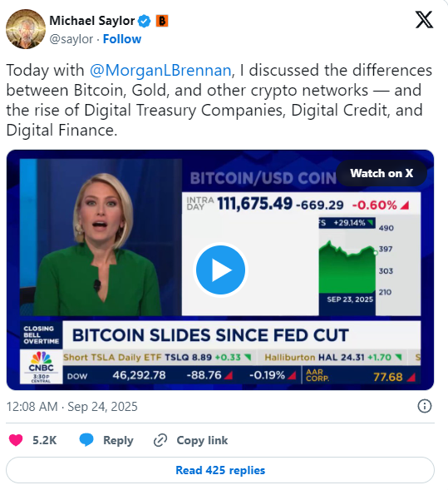
Task: Click the Reply text label
Action: (118, 440)
